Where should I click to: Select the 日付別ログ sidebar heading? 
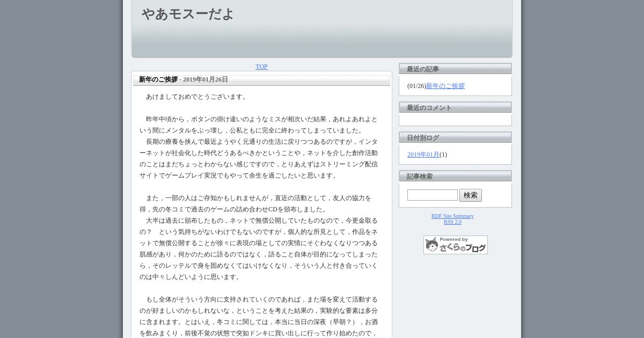423,138
